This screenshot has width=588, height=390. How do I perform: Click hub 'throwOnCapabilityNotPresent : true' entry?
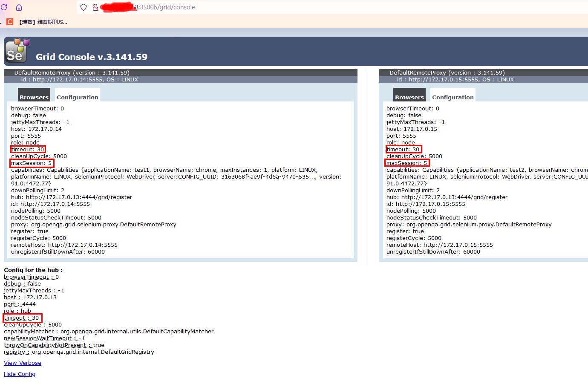point(54,345)
